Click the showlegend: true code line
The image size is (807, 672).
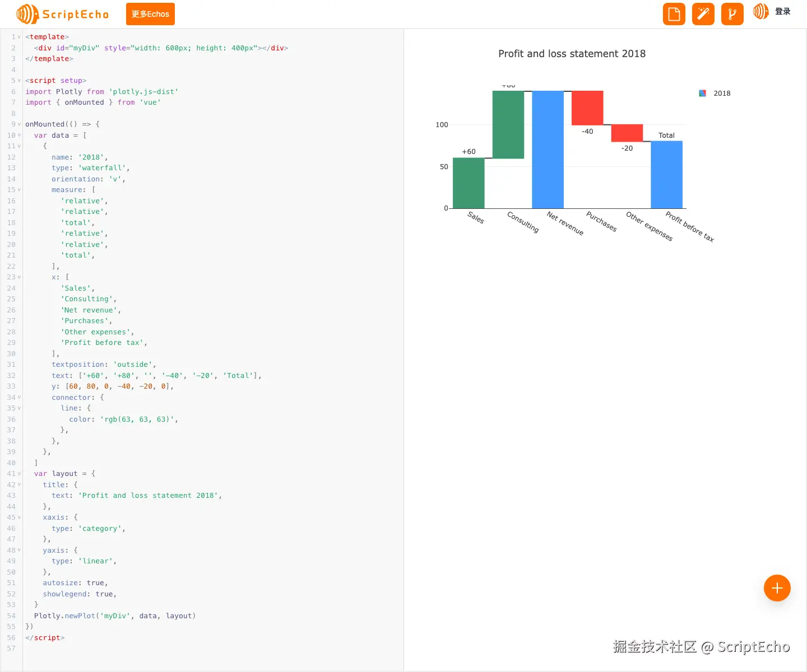click(x=80, y=594)
